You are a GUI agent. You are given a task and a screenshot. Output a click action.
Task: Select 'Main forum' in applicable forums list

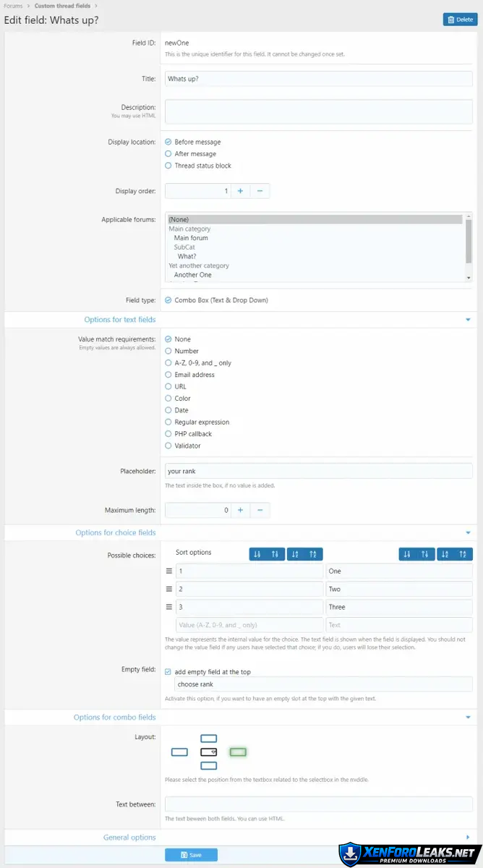pos(191,238)
